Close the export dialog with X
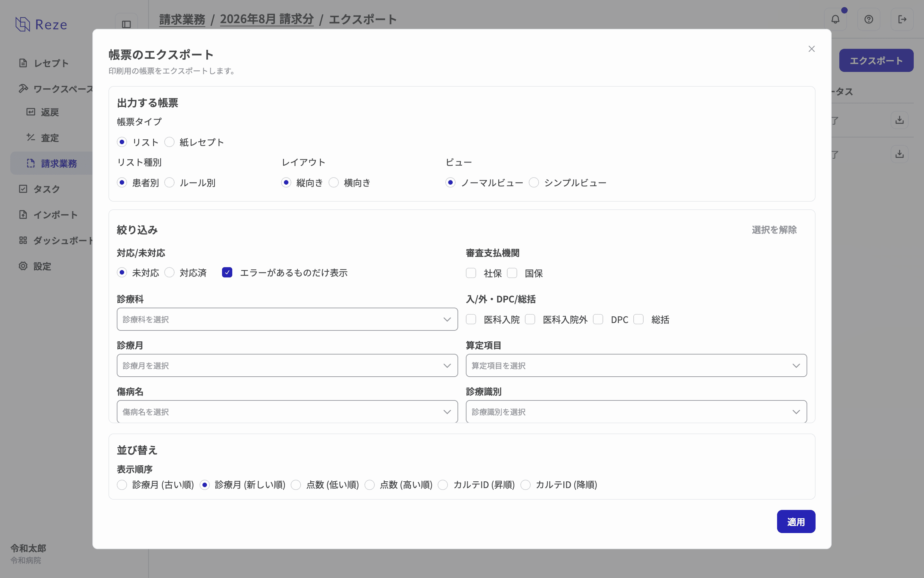The image size is (924, 578). click(812, 49)
